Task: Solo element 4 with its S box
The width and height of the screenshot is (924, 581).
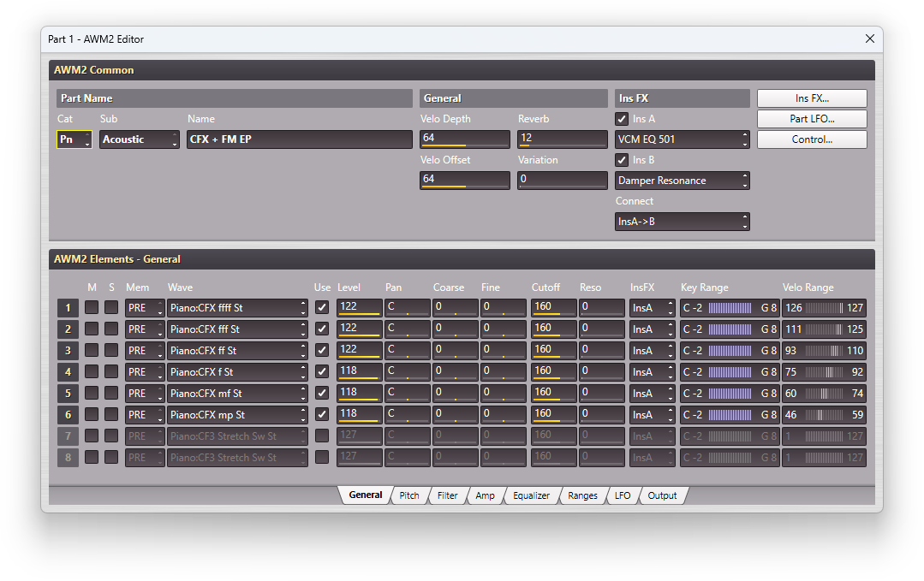Action: coord(111,371)
